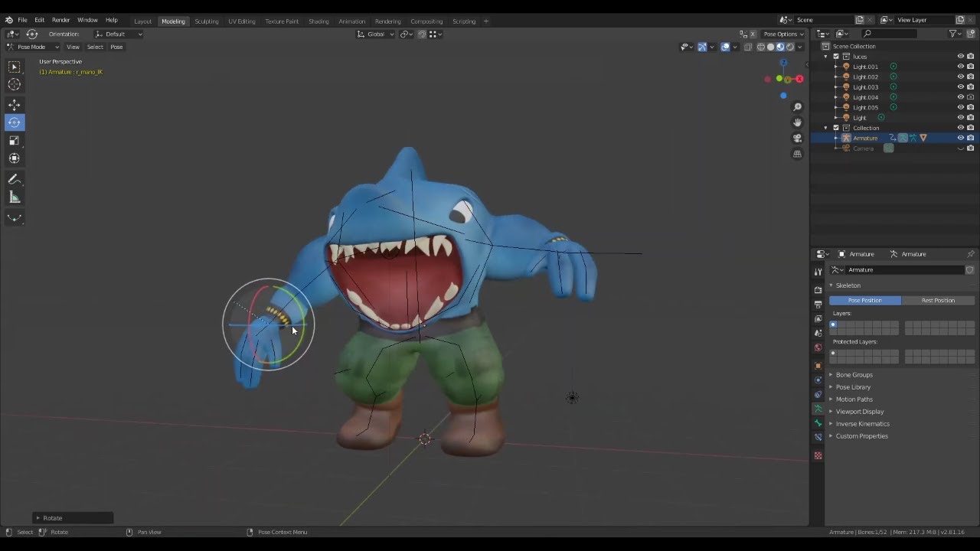Open the Render properties tab icon
This screenshot has width=980, height=551.
[818, 290]
